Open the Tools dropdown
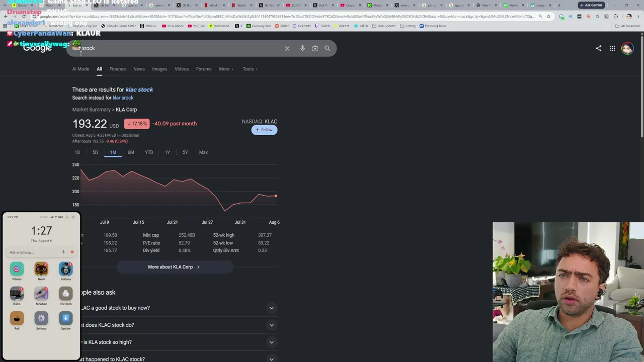Viewport: 644px width, 362px height. (250, 69)
